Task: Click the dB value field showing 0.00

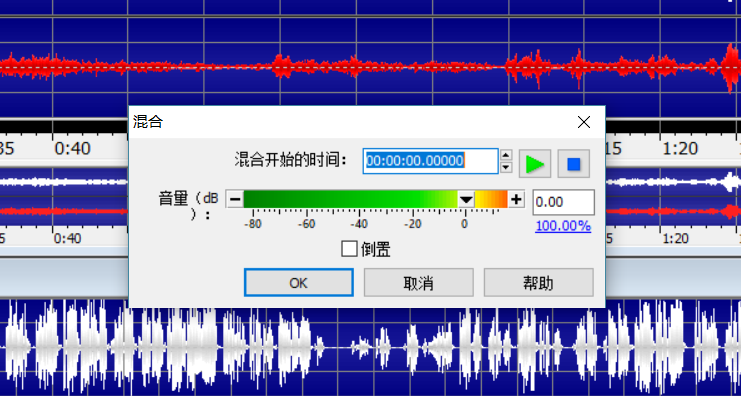Action: (563, 202)
